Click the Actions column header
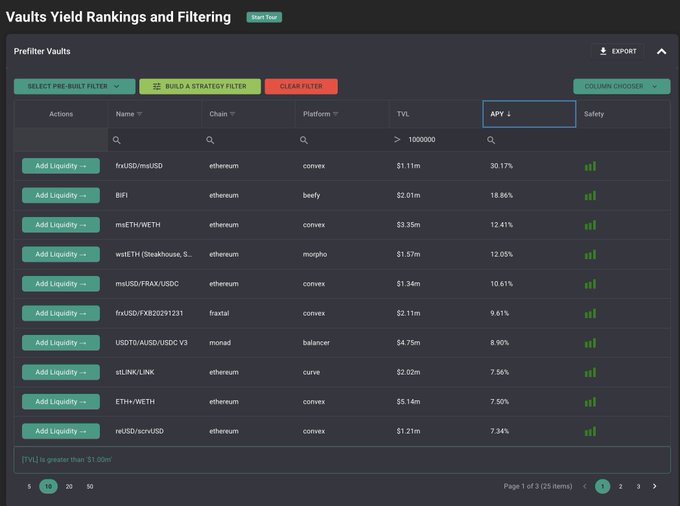Image resolution: width=680 pixels, height=506 pixels. [61, 114]
